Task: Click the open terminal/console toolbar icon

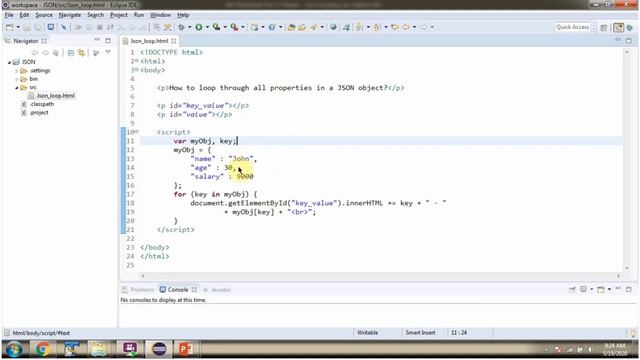Action: (x=51, y=27)
